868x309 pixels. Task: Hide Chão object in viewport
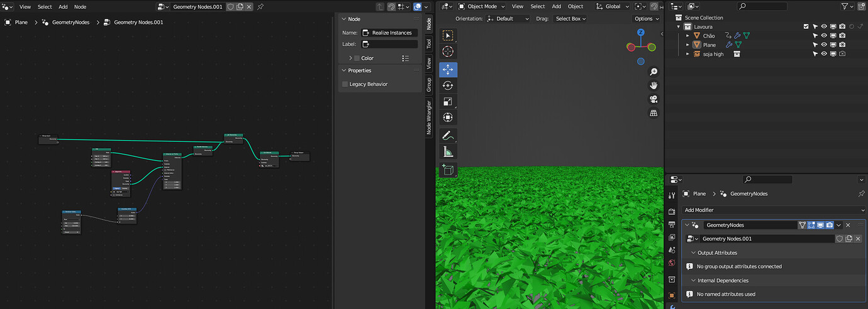click(x=824, y=36)
